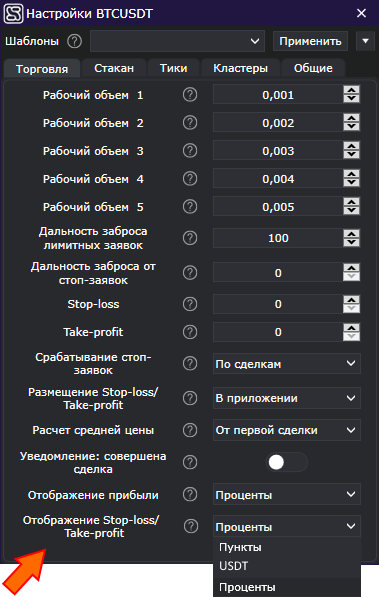
Task: Click help icon for Take-profit
Action: pyautogui.click(x=190, y=332)
